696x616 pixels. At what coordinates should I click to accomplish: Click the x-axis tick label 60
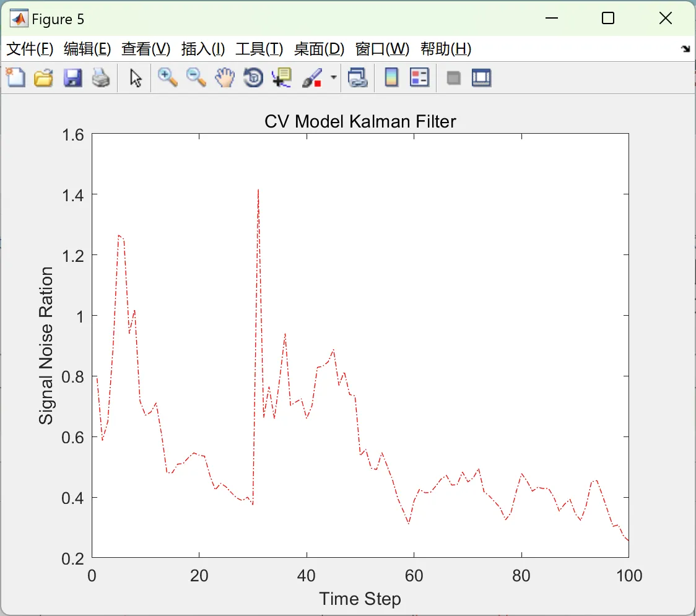point(414,576)
